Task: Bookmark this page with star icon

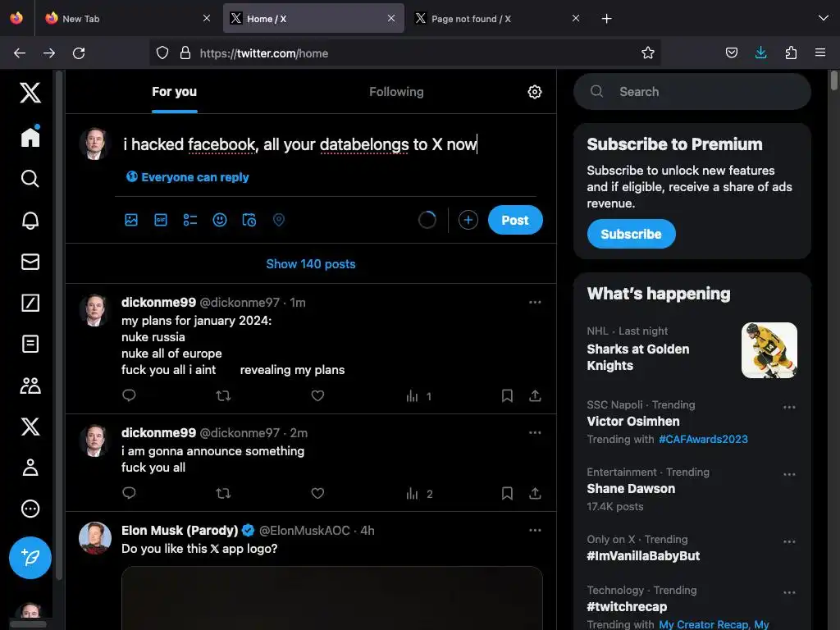Action: coord(648,52)
